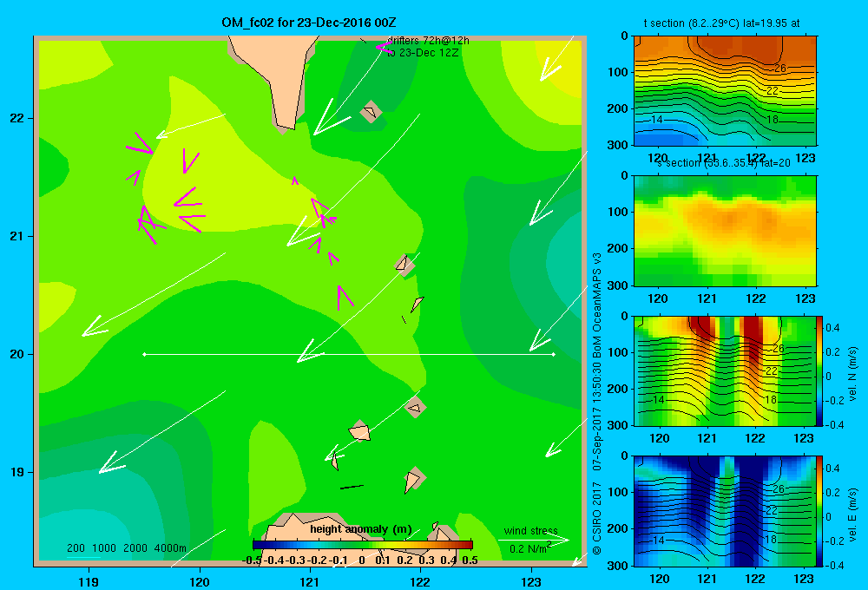
Task: Click the vel. E color scale bar
Action: (820, 511)
